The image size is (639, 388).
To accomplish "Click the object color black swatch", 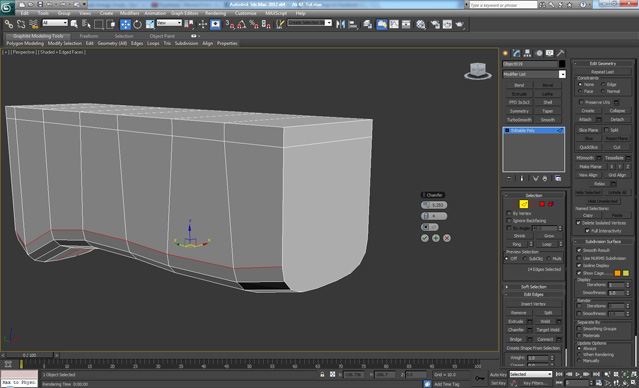I will [x=562, y=64].
